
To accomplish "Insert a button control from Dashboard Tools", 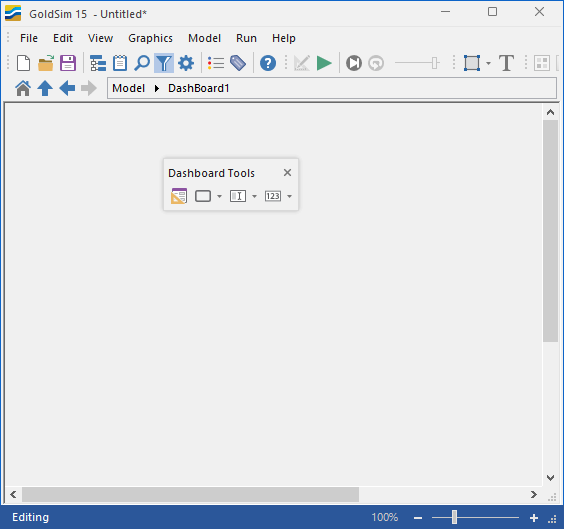I will 203,196.
